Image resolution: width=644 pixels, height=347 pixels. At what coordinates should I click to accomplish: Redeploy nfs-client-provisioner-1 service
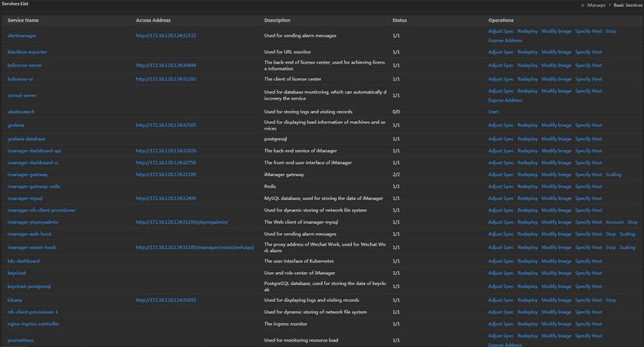pyautogui.click(x=527, y=312)
